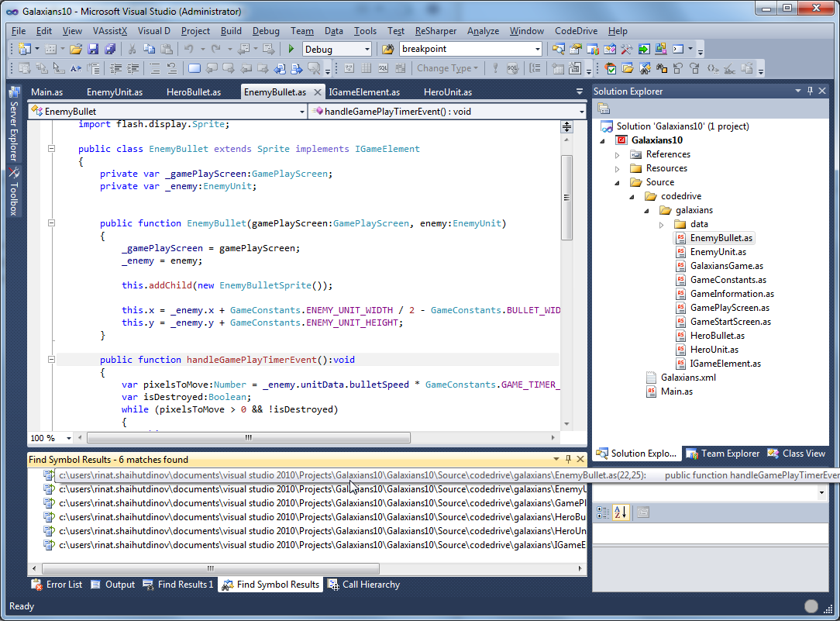Image resolution: width=840 pixels, height=621 pixels.
Task: Click the VAssistX find references binoculars icon
Action: point(662,68)
